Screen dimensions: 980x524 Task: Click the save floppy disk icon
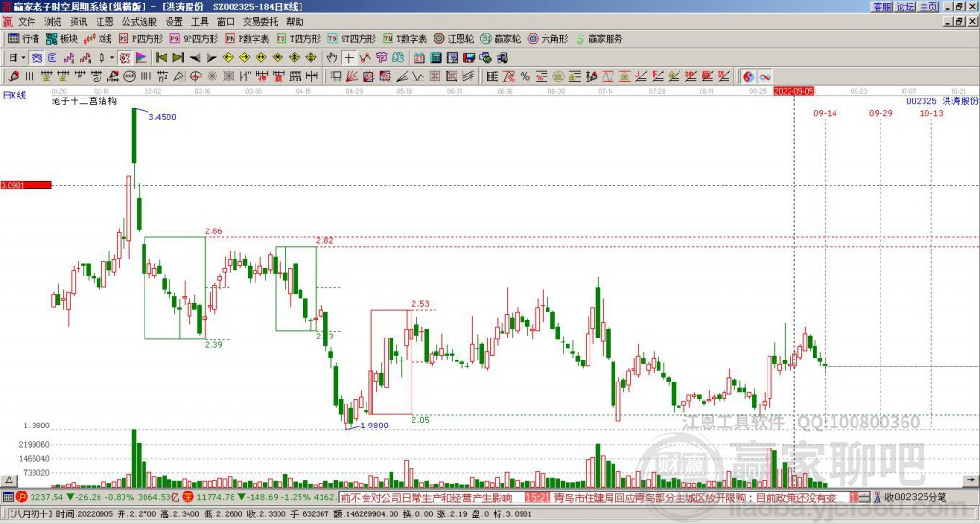click(x=469, y=57)
